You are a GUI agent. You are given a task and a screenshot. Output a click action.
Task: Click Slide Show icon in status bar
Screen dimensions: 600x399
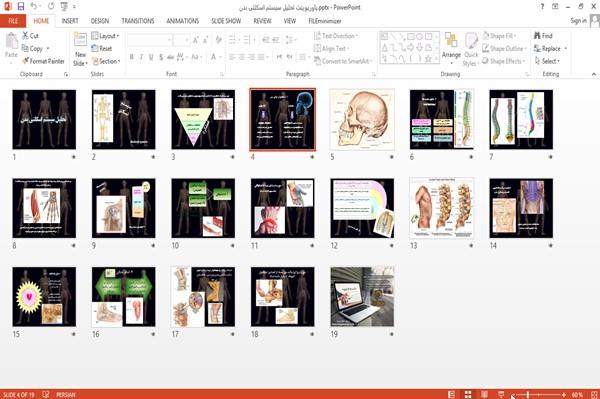(501, 394)
